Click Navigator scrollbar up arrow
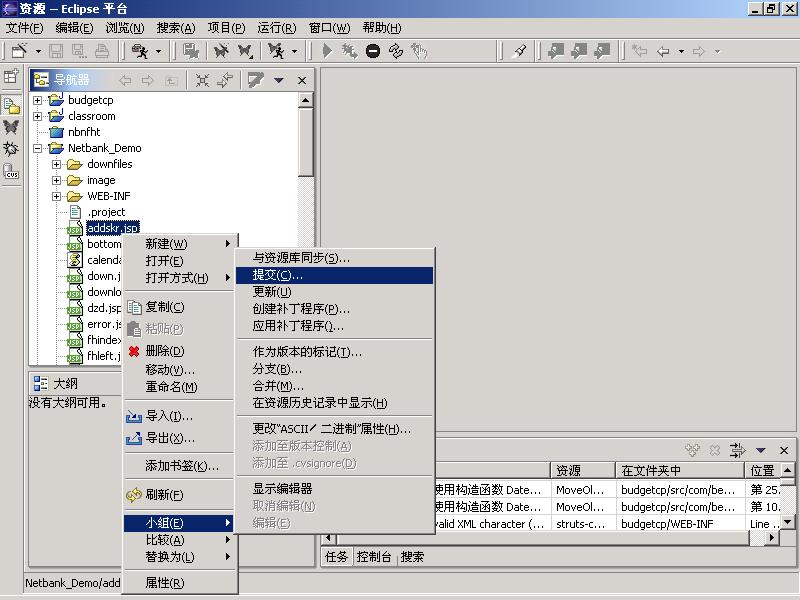The height and width of the screenshot is (600, 800). coord(305,100)
